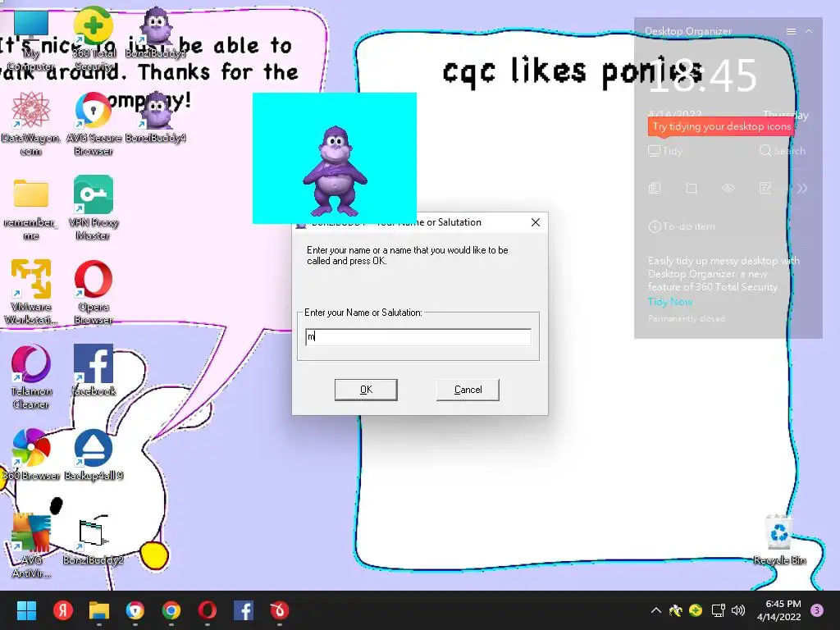This screenshot has width=840, height=630.
Task: Open AVG AntiVirus desktop shortcut
Action: pos(30,546)
